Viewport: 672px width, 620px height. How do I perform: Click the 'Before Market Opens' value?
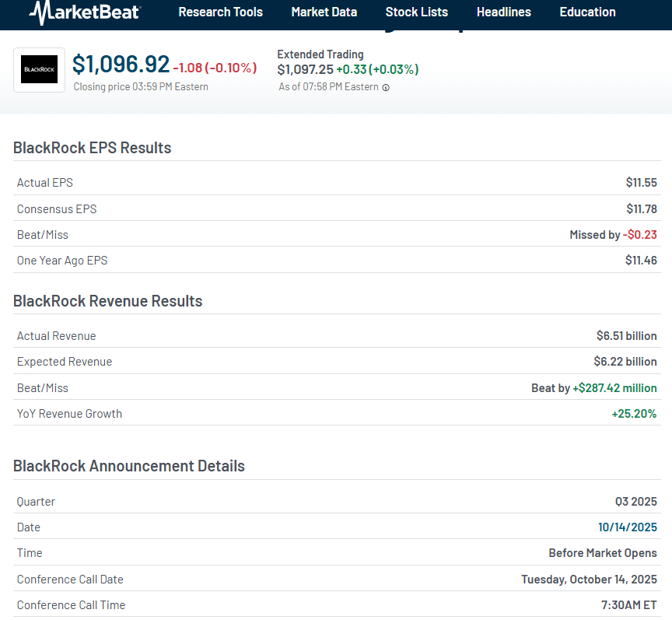pos(603,553)
